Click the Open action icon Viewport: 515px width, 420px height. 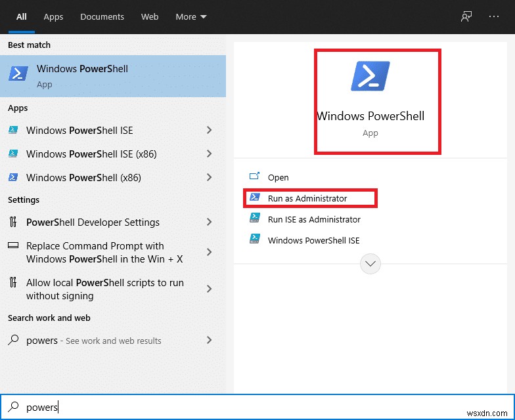click(255, 177)
